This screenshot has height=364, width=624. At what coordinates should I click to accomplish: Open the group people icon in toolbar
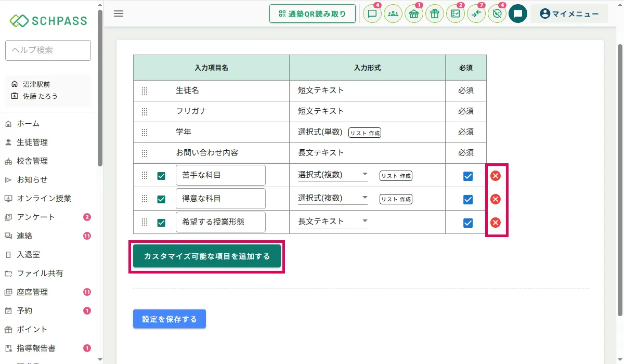click(x=393, y=14)
